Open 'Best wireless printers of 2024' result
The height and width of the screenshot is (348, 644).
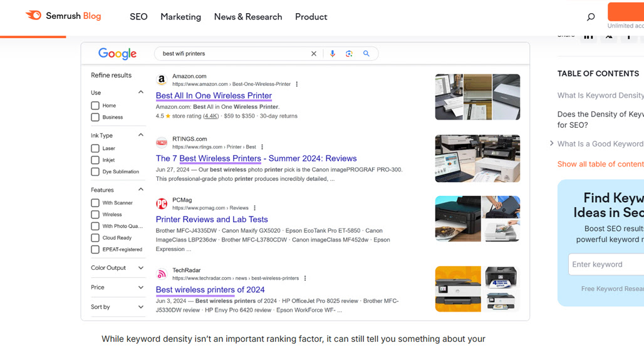(210, 290)
